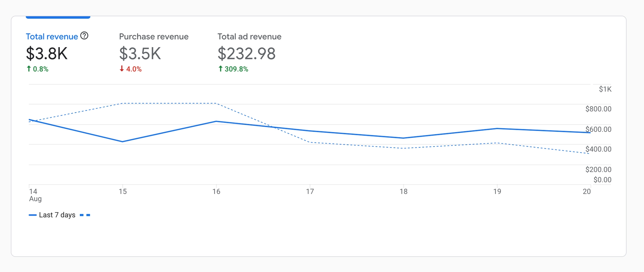The height and width of the screenshot is (272, 644).
Task: Click the dashed line legend marker
Action: click(85, 215)
